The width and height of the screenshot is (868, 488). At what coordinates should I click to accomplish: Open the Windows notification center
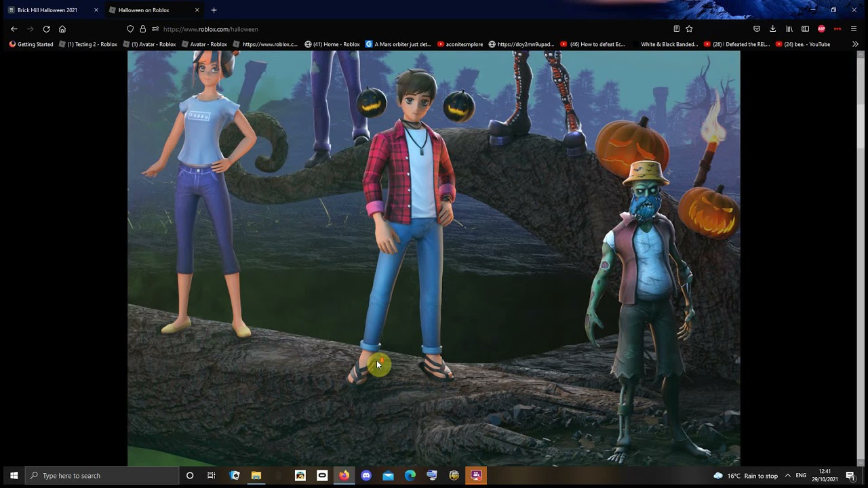[850, 476]
